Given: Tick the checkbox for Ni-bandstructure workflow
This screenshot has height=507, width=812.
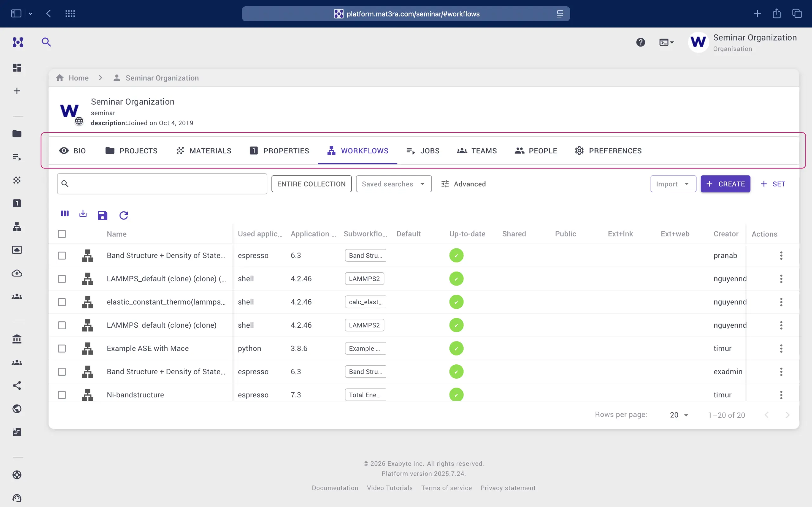Looking at the screenshot, I should 62,395.
